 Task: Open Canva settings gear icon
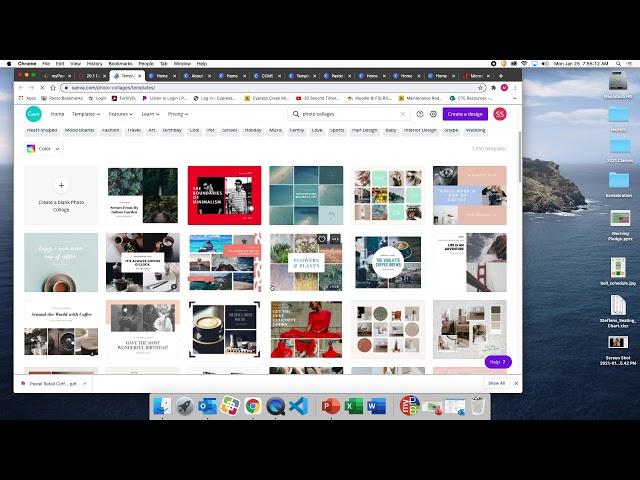point(433,114)
